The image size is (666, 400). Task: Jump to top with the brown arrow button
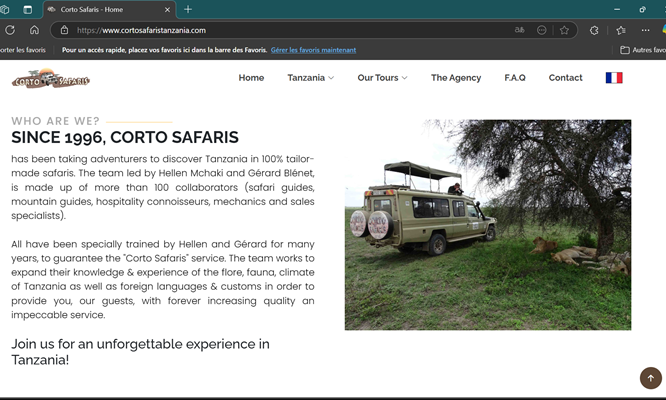(x=651, y=378)
